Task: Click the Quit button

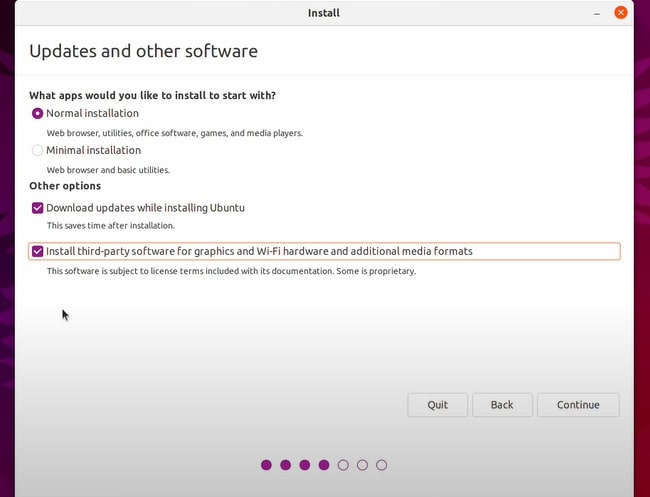Action: [437, 405]
